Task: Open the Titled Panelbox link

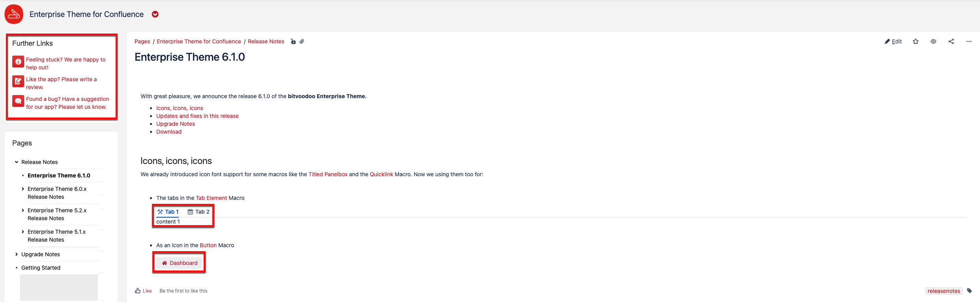Action: click(328, 174)
